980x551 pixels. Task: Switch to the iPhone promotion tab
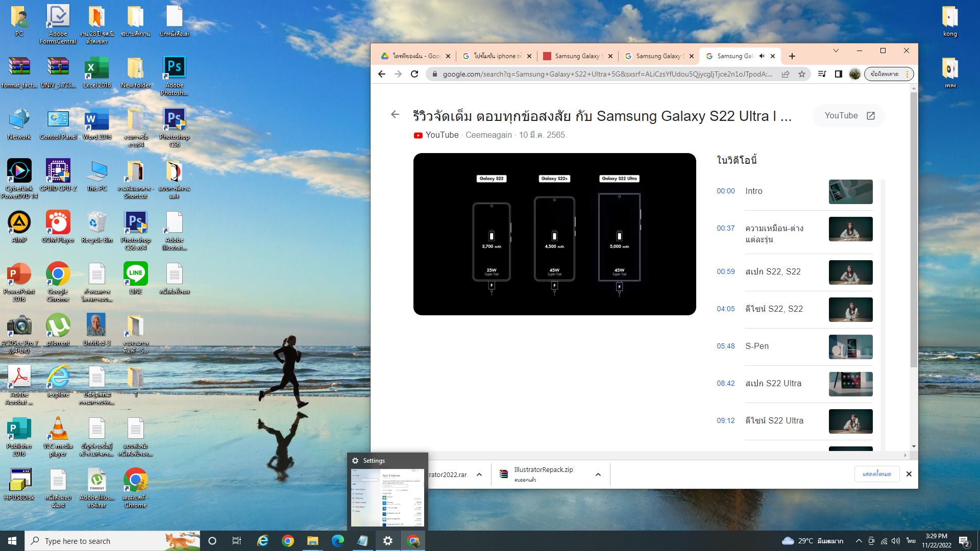495,56
